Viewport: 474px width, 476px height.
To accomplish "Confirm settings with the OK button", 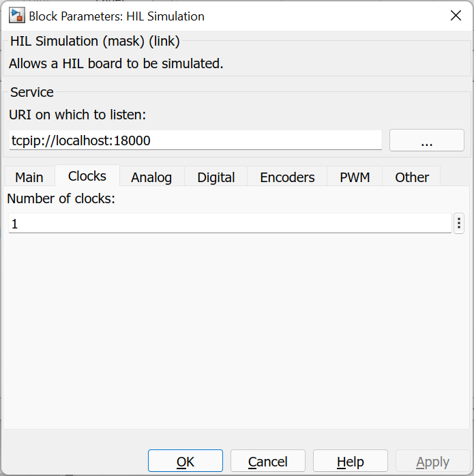I will coord(186,462).
